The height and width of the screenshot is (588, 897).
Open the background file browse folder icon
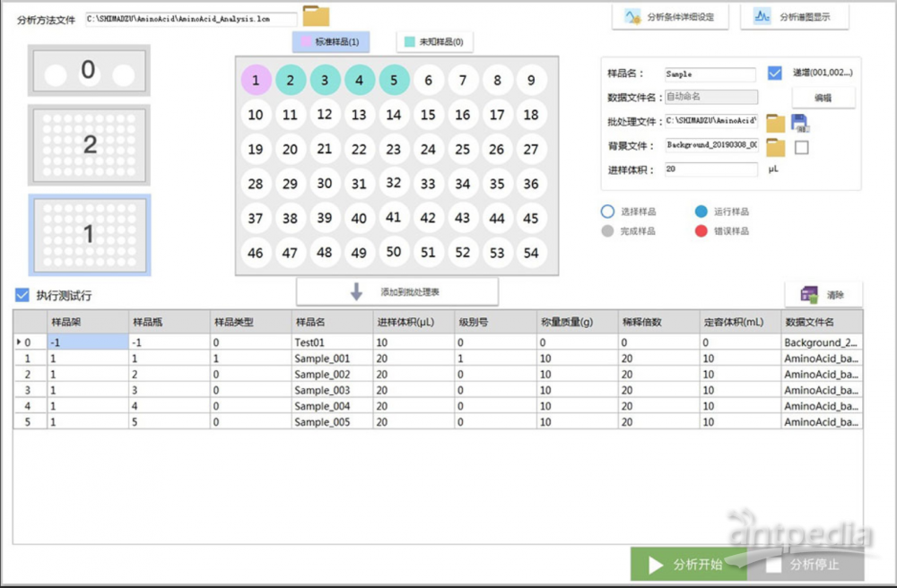point(775,146)
